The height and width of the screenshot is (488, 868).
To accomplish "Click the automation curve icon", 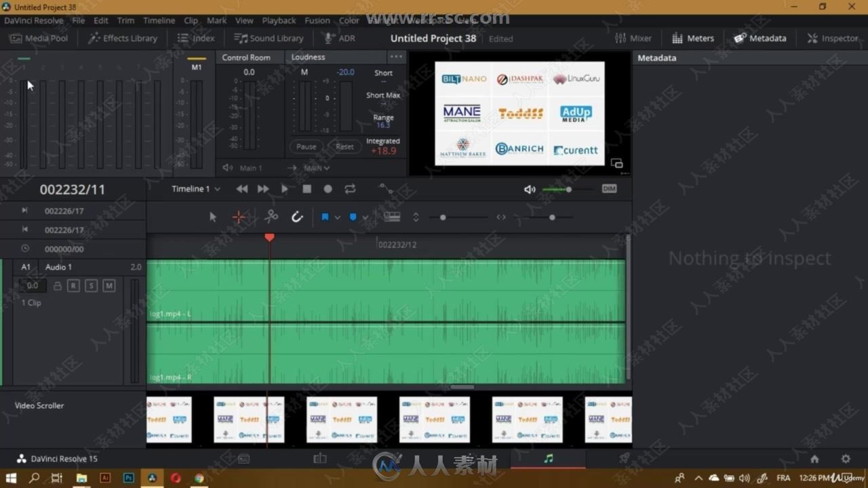I will 385,189.
